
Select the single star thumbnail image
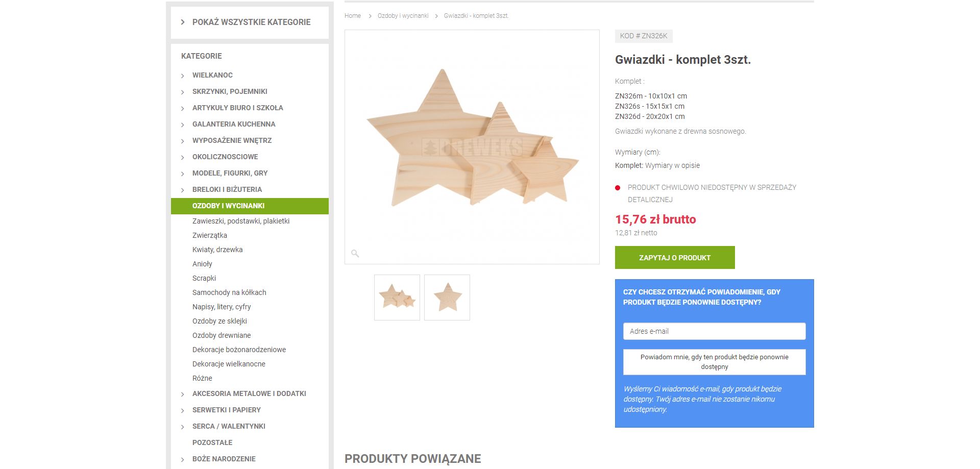(447, 298)
